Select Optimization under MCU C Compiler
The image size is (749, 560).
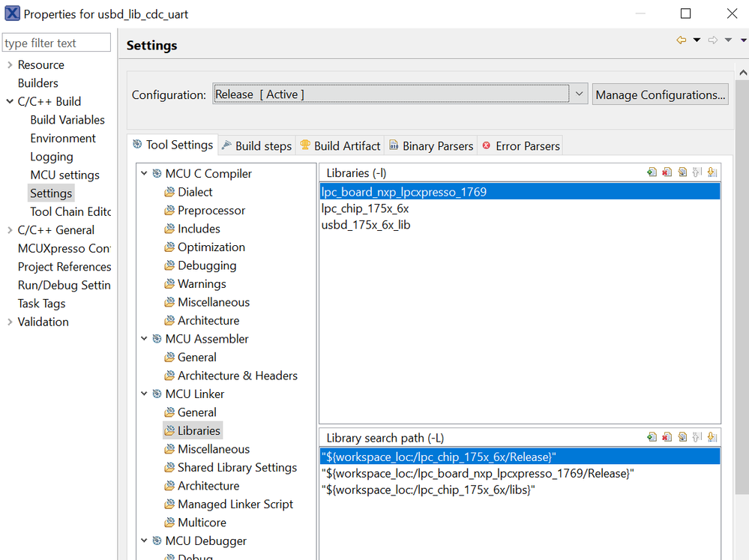(x=211, y=247)
